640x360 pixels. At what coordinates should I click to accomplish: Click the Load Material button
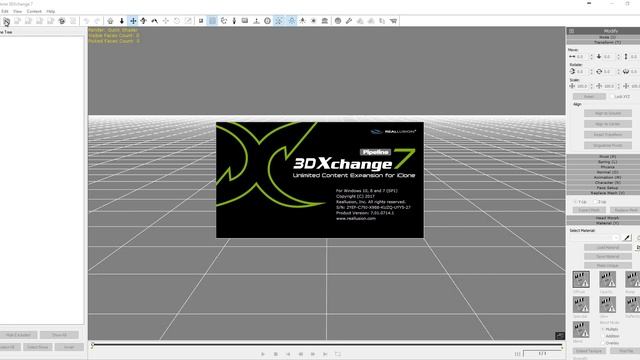[608, 247]
